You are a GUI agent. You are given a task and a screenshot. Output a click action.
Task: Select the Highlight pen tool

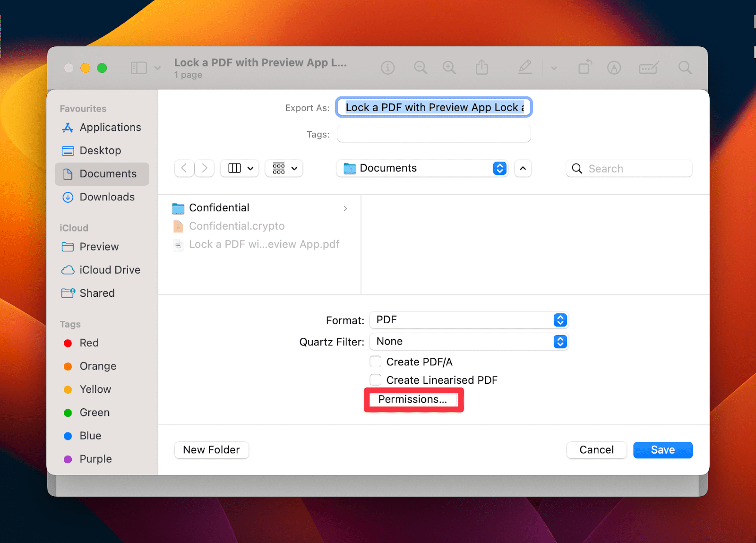click(x=525, y=67)
